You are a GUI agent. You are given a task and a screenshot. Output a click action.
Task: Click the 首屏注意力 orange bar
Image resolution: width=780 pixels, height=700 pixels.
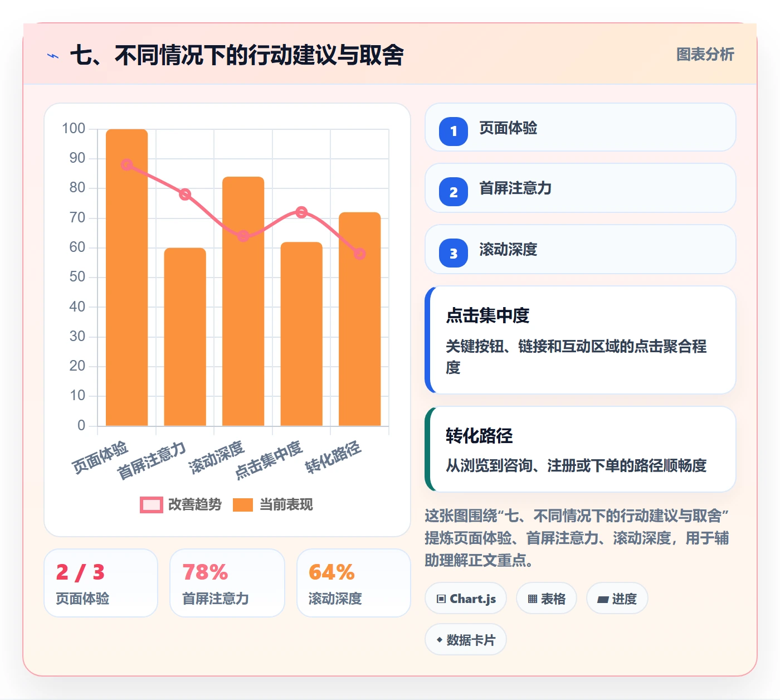click(x=185, y=337)
